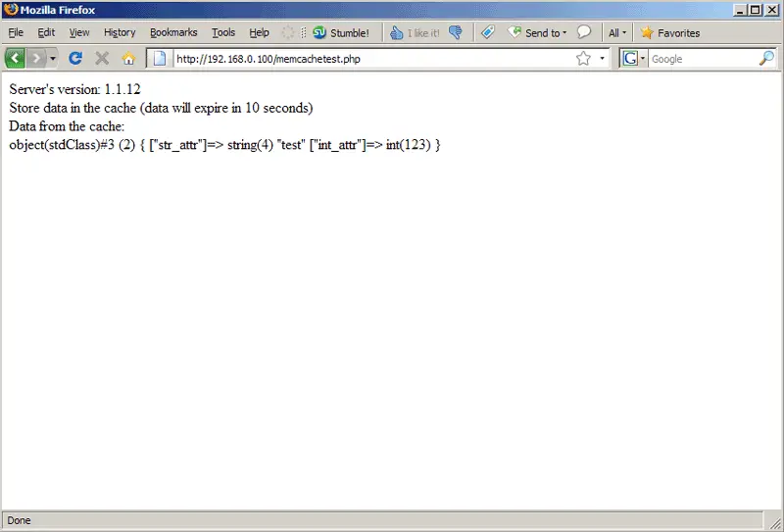The width and height of the screenshot is (784, 532).
Task: Click the thumbs-up I like it! button
Action: click(x=415, y=32)
